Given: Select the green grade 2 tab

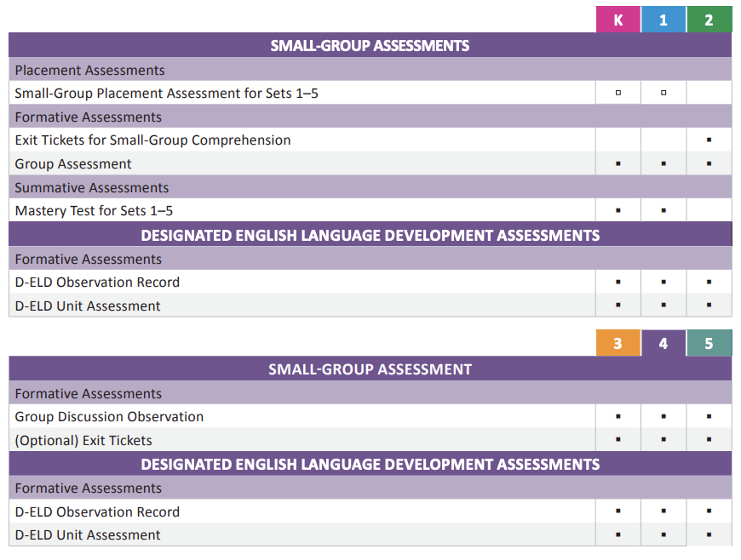Looking at the screenshot, I should pyautogui.click(x=709, y=20).
